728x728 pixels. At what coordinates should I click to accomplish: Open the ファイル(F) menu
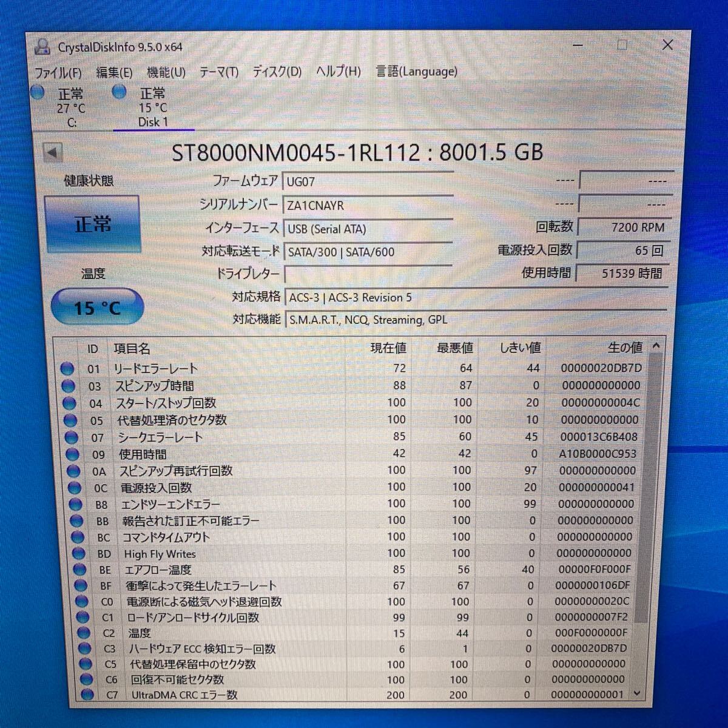tap(58, 73)
